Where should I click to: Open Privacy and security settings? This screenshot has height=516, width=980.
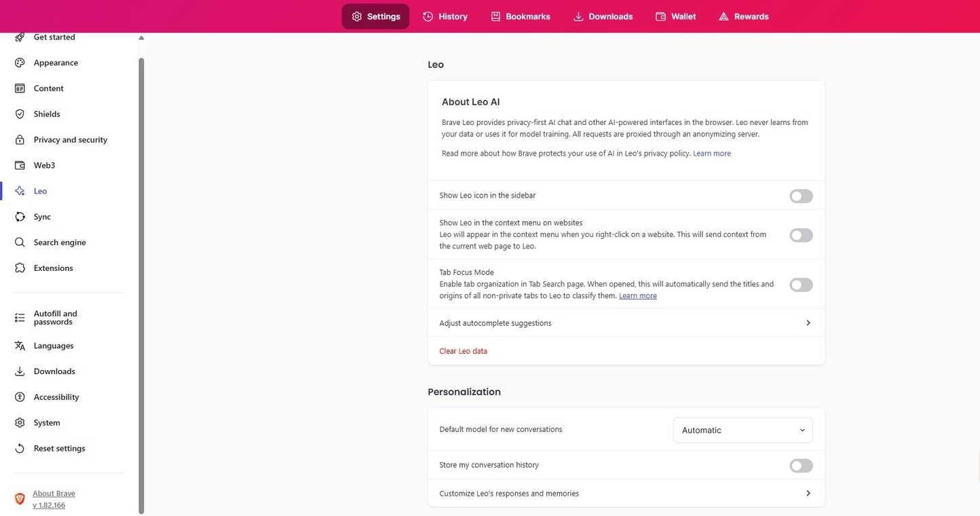71,139
